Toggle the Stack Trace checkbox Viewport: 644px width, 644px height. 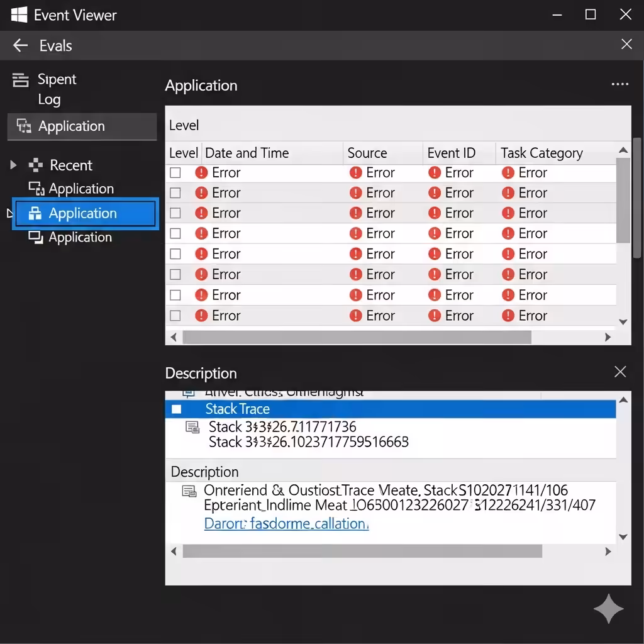coord(176,409)
